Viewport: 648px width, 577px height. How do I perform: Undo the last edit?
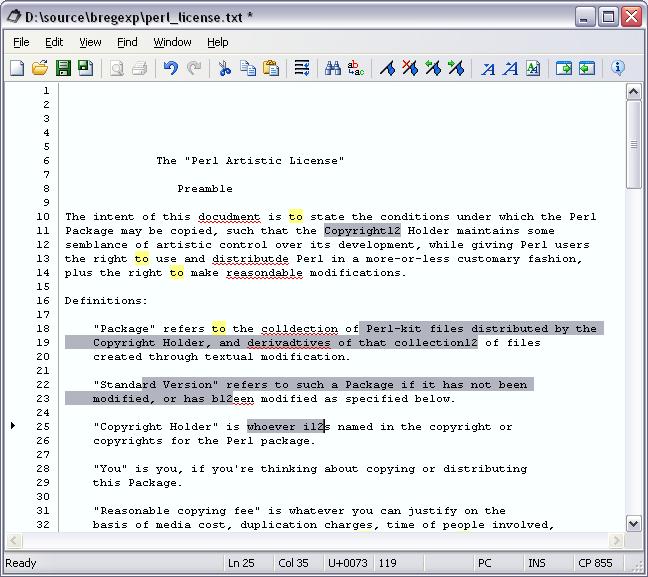tap(171, 68)
